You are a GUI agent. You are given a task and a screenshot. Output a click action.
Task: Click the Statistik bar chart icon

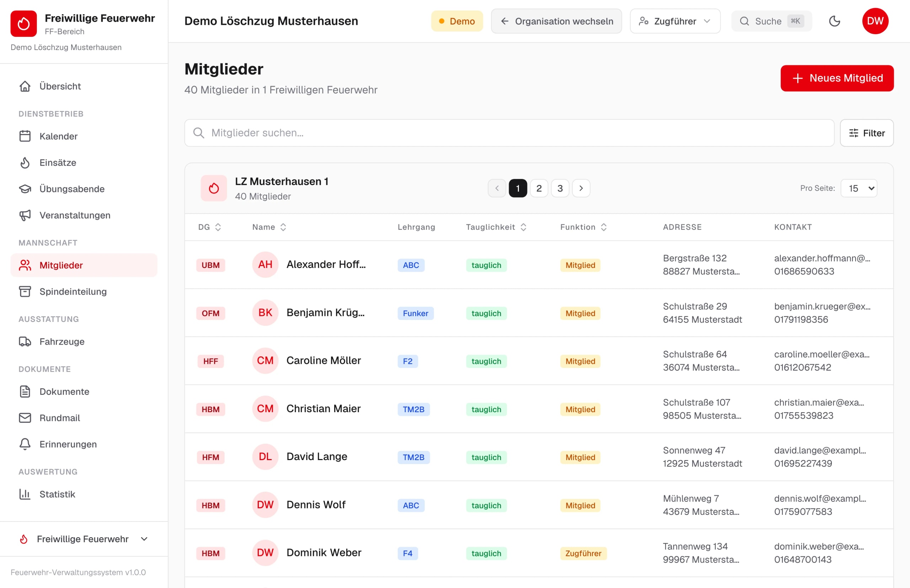click(25, 495)
